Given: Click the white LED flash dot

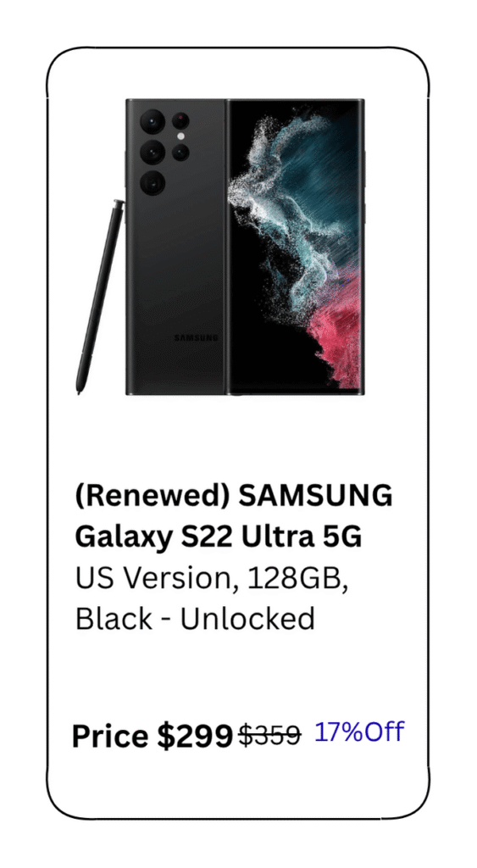Looking at the screenshot, I should pyautogui.click(x=180, y=136).
